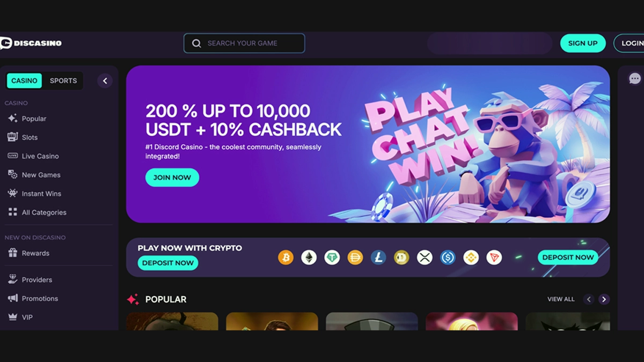Select the Ethereum coin icon
Viewport: 644px width, 362px height.
pos(309,258)
